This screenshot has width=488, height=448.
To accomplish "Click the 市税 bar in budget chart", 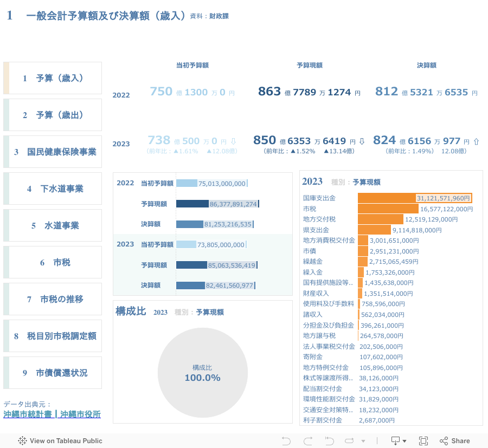I will pyautogui.click(x=388, y=209).
